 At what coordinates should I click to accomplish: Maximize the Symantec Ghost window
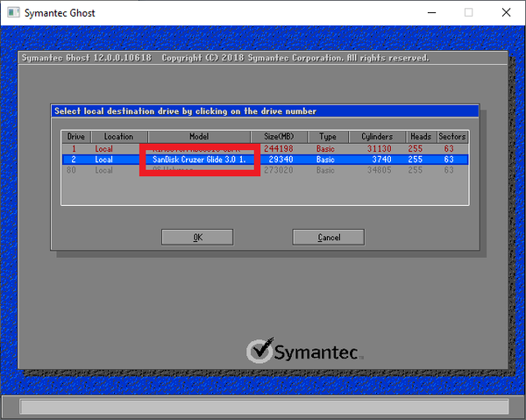pos(468,13)
